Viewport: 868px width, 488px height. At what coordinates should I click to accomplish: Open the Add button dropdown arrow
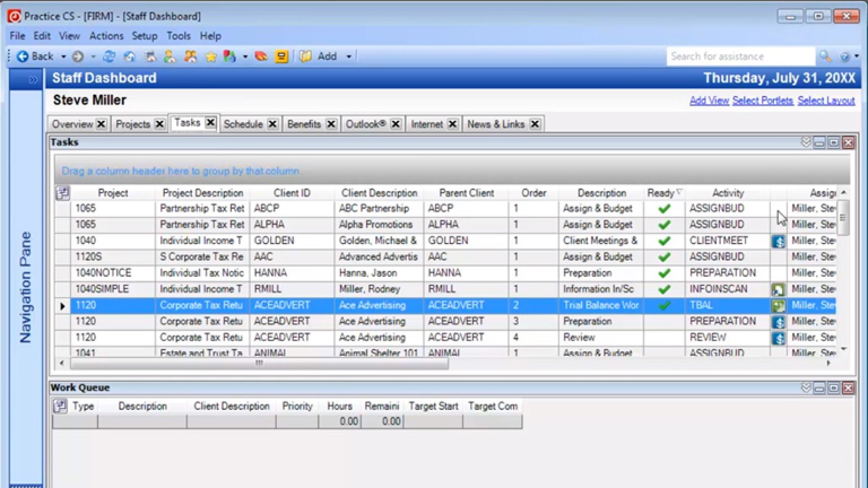click(x=349, y=56)
